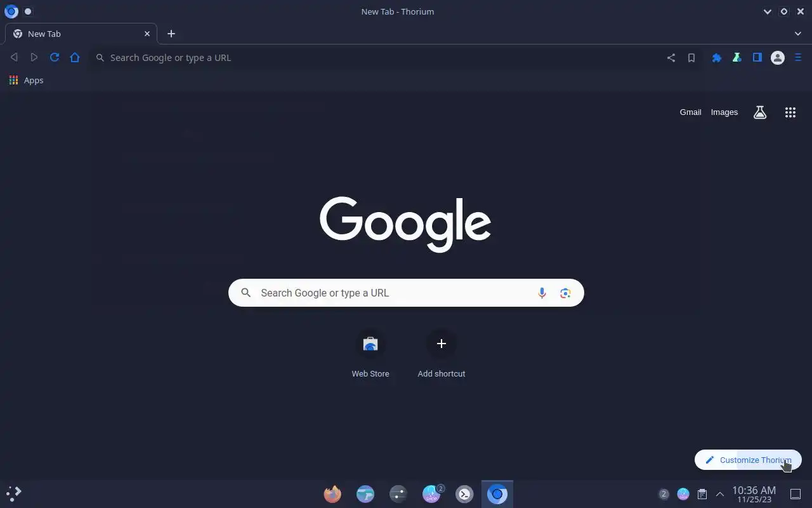
Task: Click the browser Forward arrow
Action: point(34,58)
